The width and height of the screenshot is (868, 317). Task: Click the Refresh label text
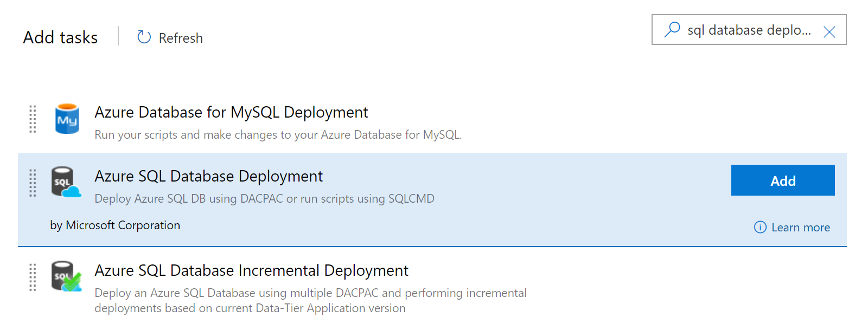tap(181, 38)
